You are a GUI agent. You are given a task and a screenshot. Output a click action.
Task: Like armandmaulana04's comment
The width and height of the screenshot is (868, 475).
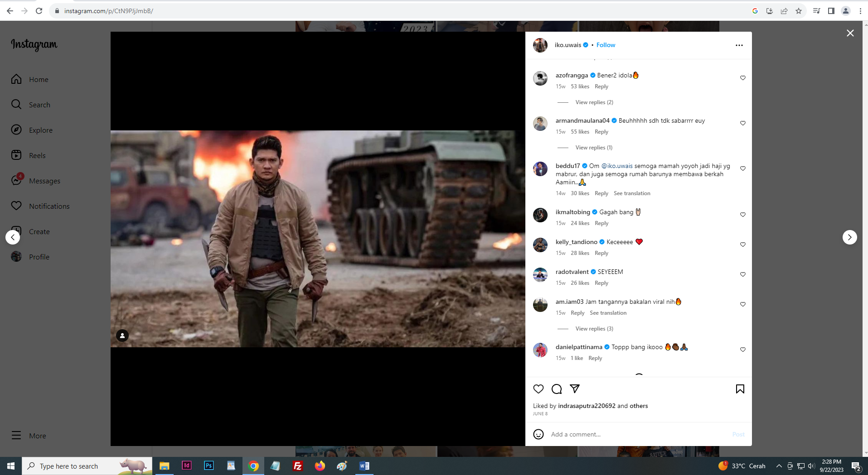click(743, 123)
